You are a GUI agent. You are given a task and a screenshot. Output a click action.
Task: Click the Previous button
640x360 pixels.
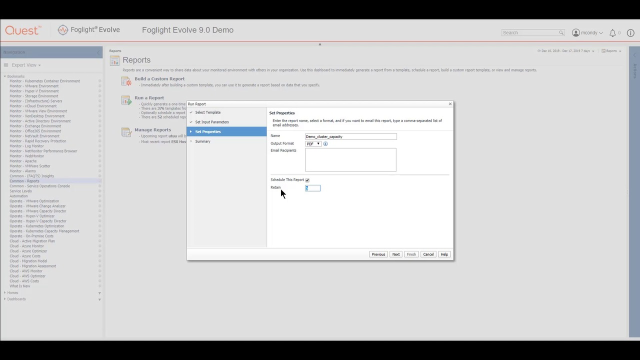(378, 254)
